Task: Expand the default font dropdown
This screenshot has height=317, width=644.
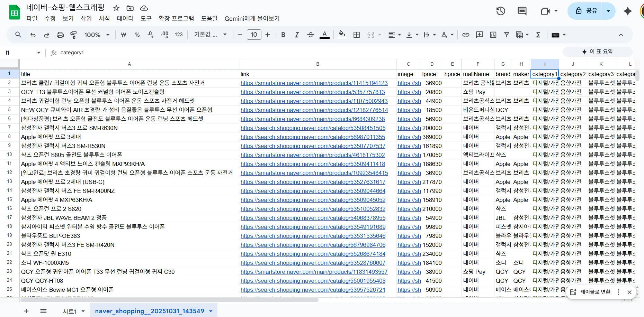Action: (211, 35)
